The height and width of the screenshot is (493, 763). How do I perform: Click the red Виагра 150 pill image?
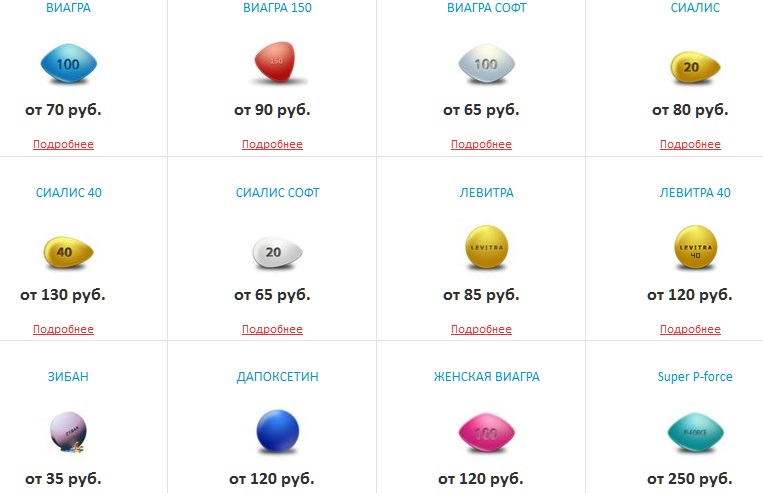tap(276, 62)
